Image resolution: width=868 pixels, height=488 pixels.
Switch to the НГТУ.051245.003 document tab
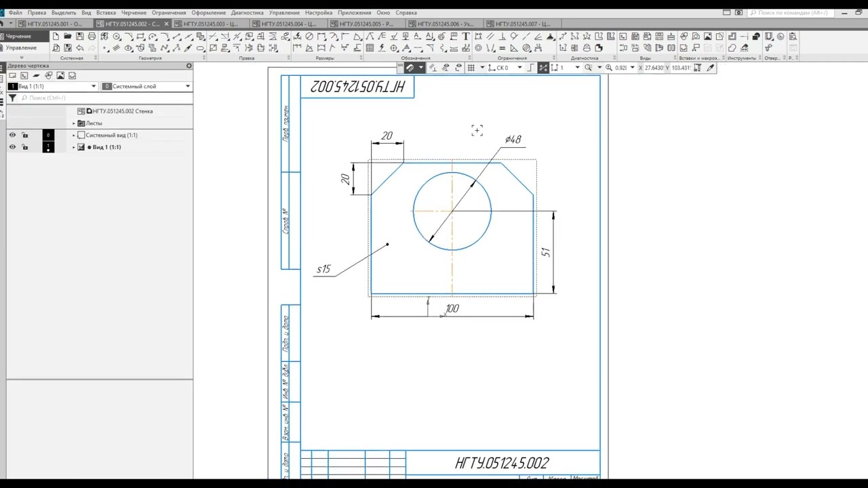(210, 24)
